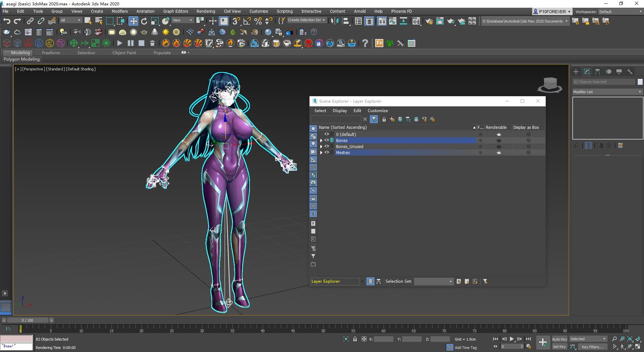
Task: Toggle Frozen snowflake for Bones_Unused layer
Action: [481, 146]
